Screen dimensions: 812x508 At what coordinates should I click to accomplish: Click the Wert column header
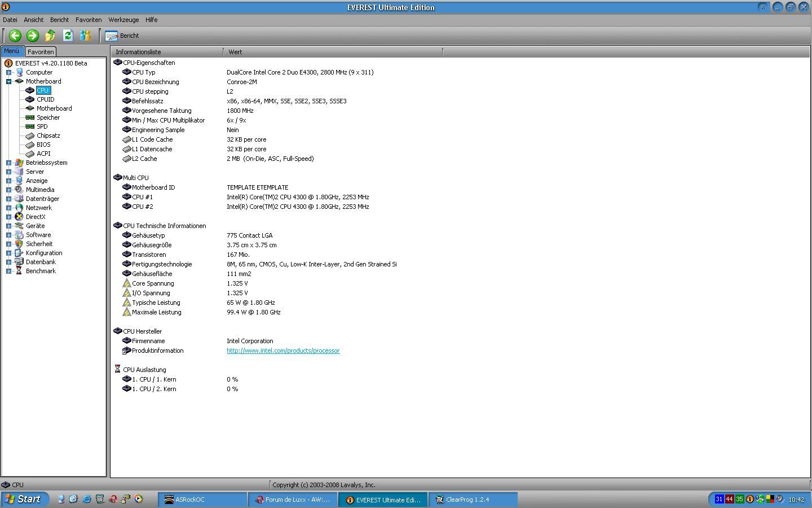pos(333,52)
